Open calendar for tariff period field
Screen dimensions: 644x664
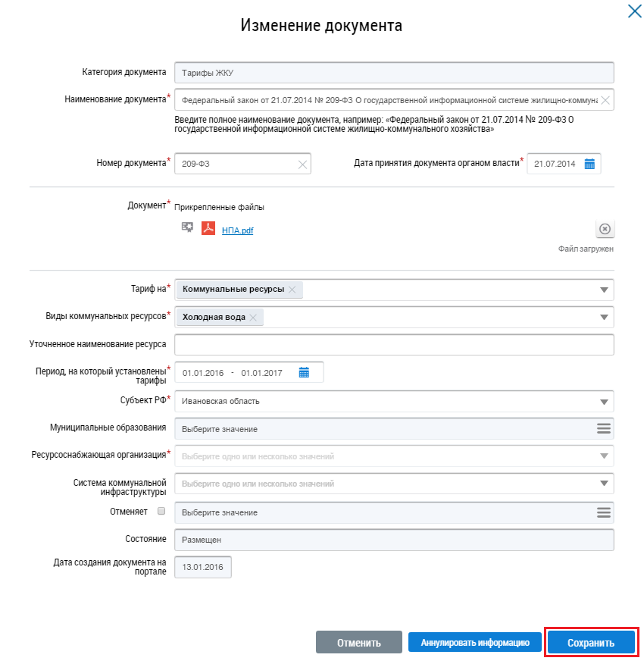(x=304, y=372)
